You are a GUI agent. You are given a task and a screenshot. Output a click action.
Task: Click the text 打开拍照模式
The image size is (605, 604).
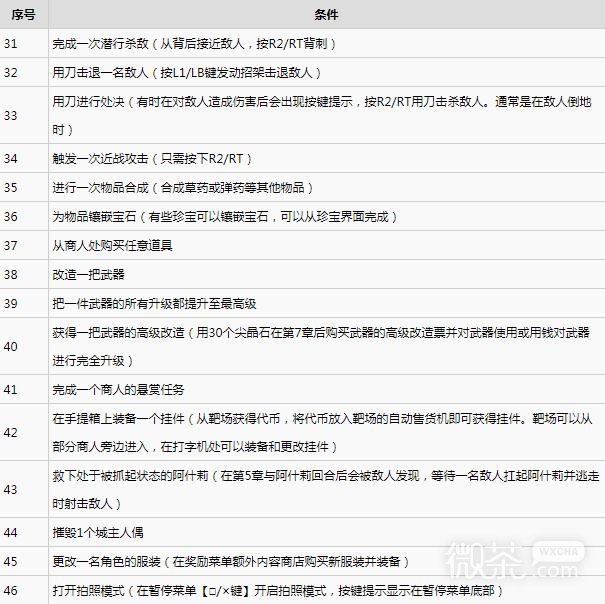pyautogui.click(x=88, y=590)
